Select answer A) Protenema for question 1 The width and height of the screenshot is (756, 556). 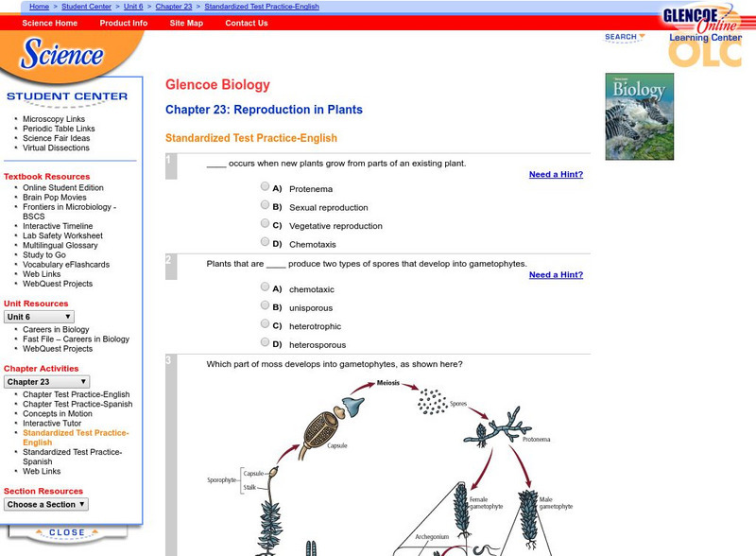coord(265,186)
